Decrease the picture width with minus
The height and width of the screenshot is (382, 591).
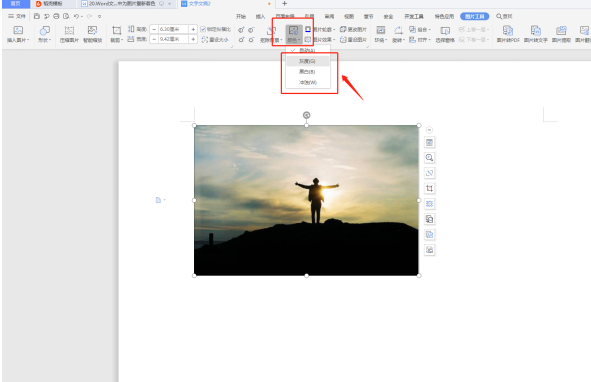point(154,39)
